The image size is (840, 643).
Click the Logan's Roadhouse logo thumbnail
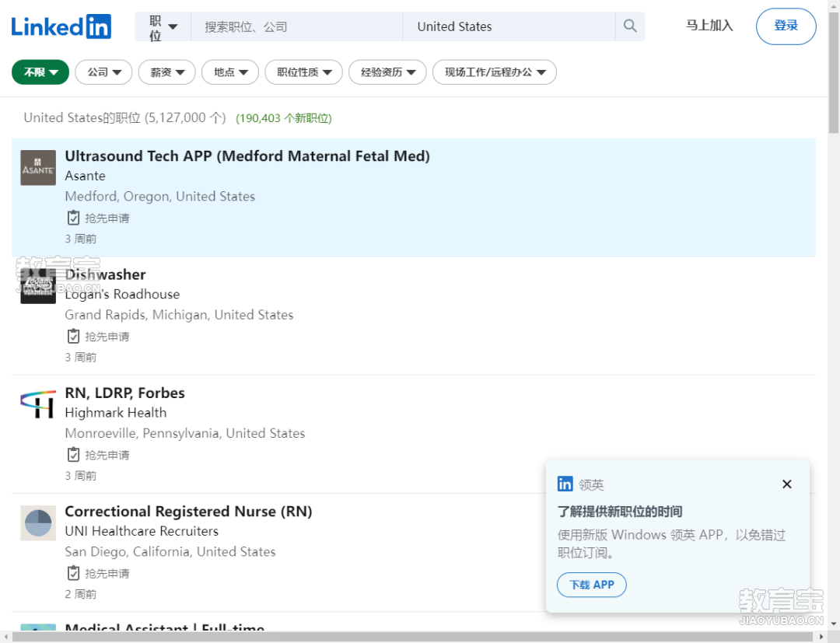coord(38,286)
